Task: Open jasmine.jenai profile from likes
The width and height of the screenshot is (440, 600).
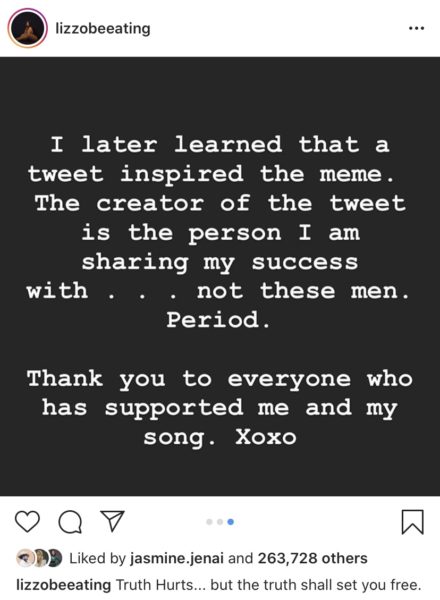Action: click(177, 558)
